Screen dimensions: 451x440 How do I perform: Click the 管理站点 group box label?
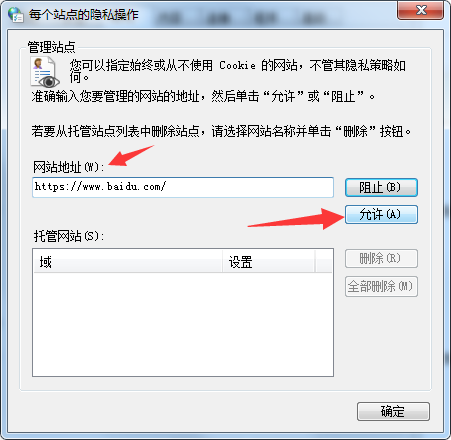[x=52, y=47]
